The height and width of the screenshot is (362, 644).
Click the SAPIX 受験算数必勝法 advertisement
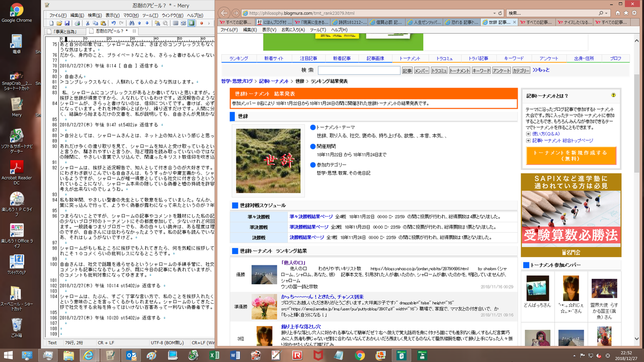(571, 215)
